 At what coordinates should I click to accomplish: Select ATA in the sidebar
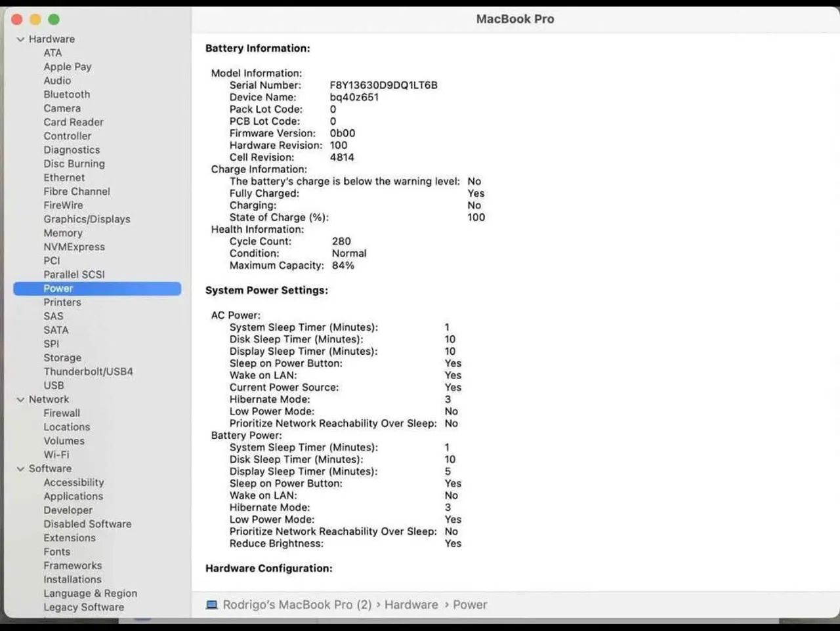(x=52, y=53)
